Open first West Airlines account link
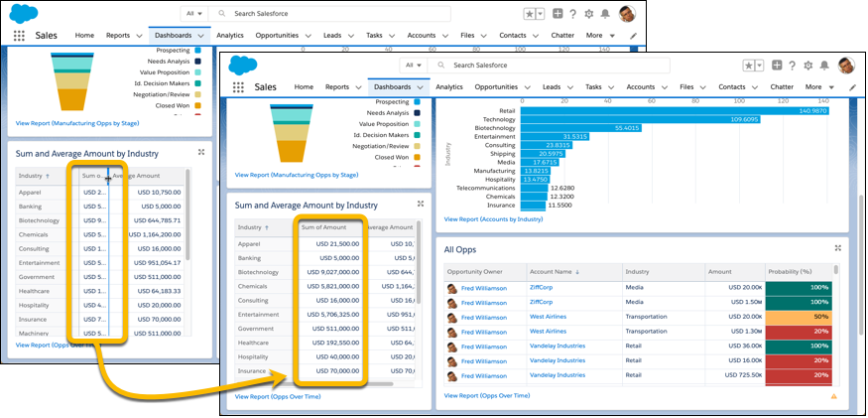This screenshot has height=418, width=868. point(548,317)
